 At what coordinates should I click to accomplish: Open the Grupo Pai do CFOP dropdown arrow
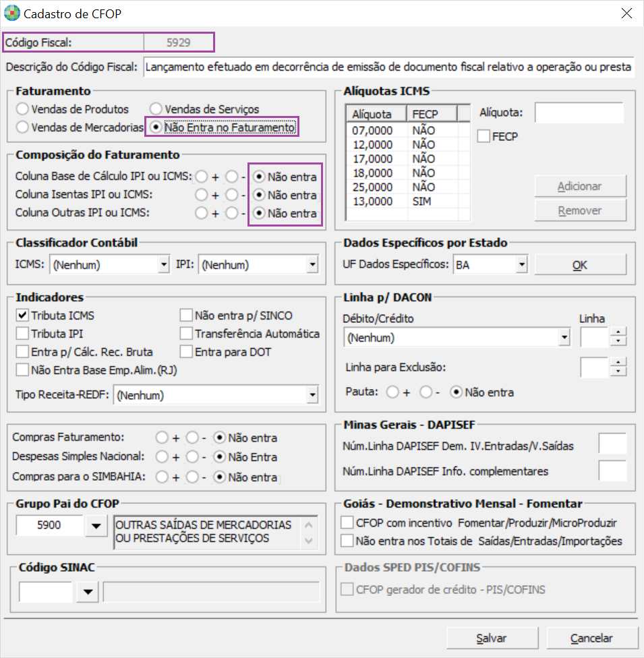click(x=96, y=526)
